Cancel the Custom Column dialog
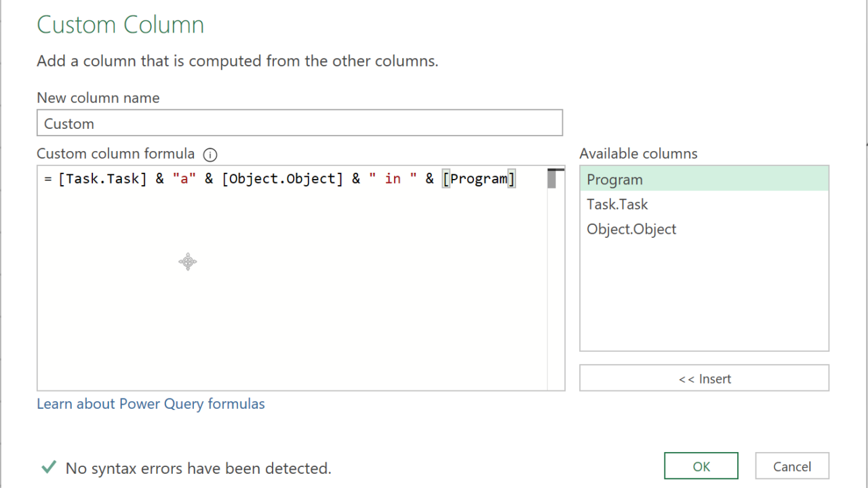The height and width of the screenshot is (488, 868). tap(792, 466)
